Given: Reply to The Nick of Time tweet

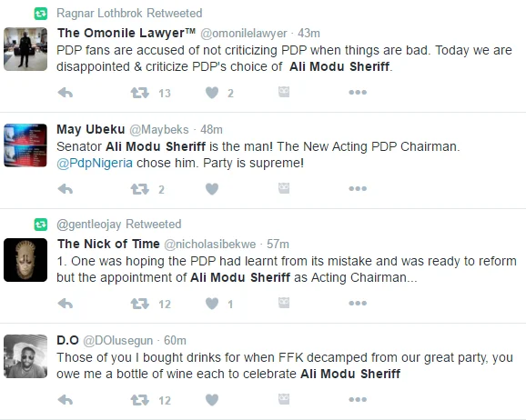Looking at the screenshot, I should (66, 304).
